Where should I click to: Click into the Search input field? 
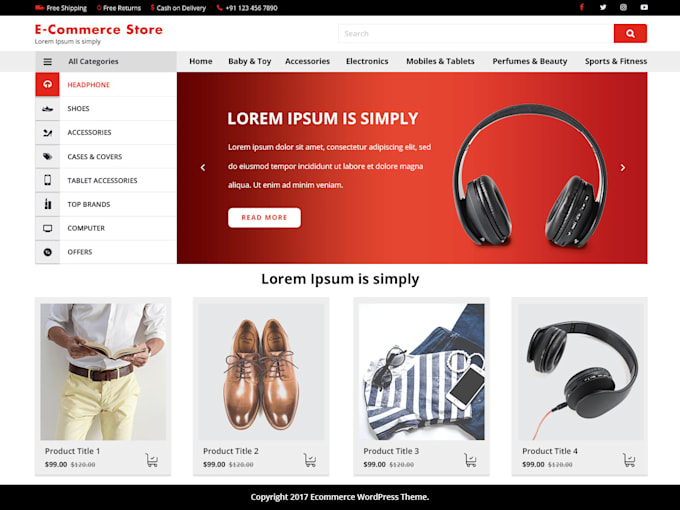click(x=476, y=33)
